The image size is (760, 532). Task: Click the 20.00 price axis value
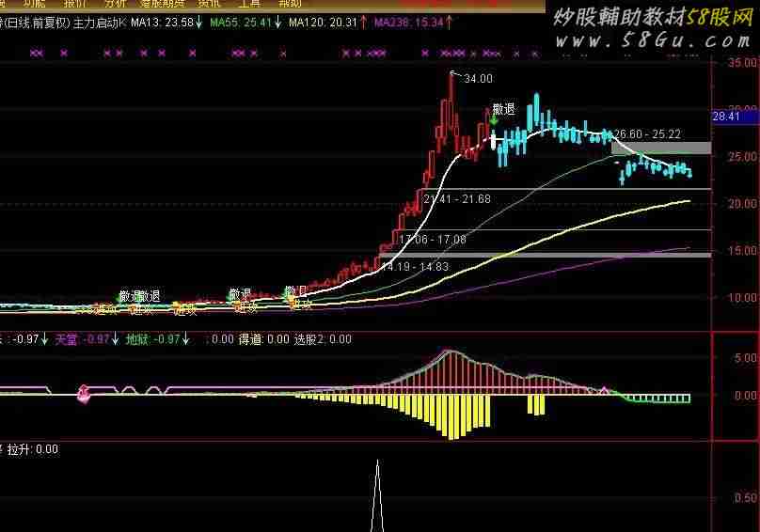[x=741, y=204]
